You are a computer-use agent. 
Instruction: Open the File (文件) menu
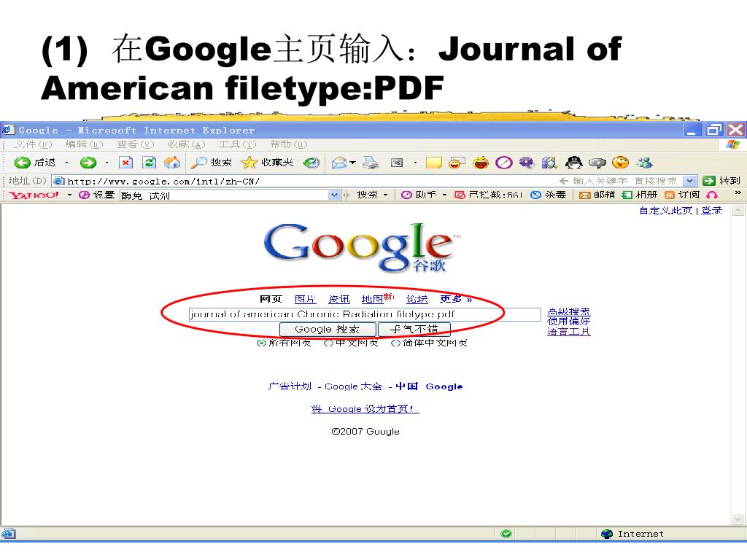click(32, 144)
